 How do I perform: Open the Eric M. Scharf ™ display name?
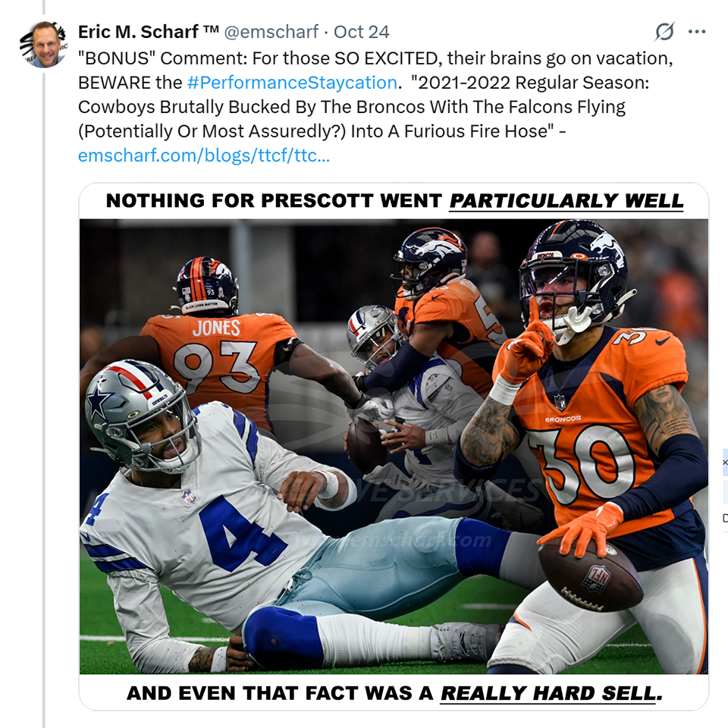[x=148, y=32]
